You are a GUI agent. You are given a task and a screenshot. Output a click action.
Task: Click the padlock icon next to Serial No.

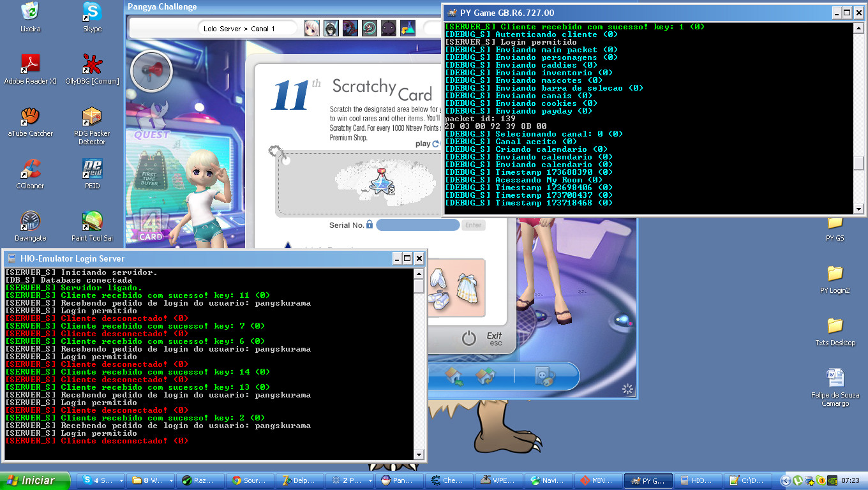[369, 225]
